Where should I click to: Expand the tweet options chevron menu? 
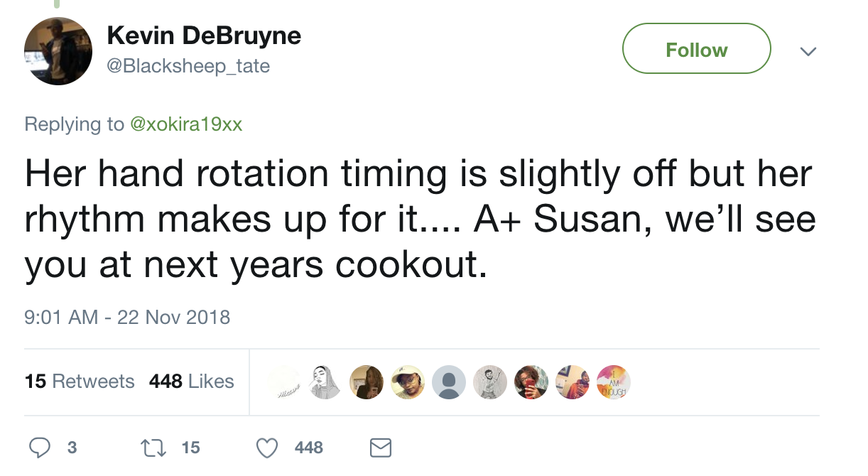click(808, 51)
